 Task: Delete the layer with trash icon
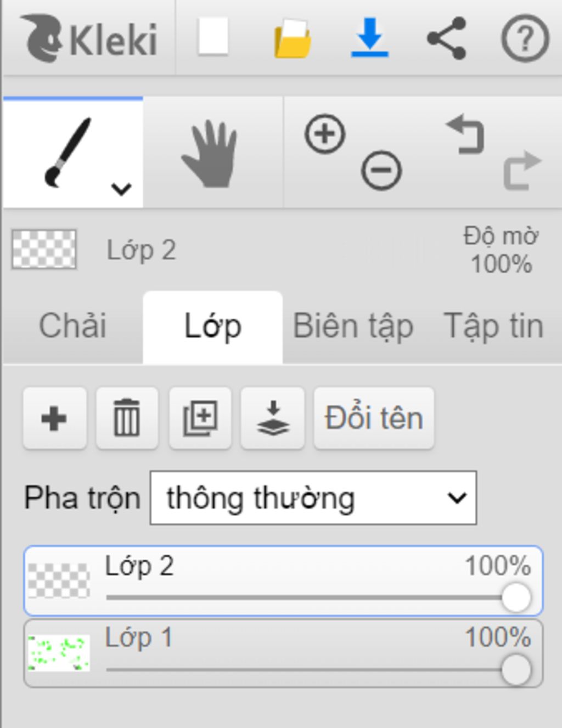pos(127,418)
